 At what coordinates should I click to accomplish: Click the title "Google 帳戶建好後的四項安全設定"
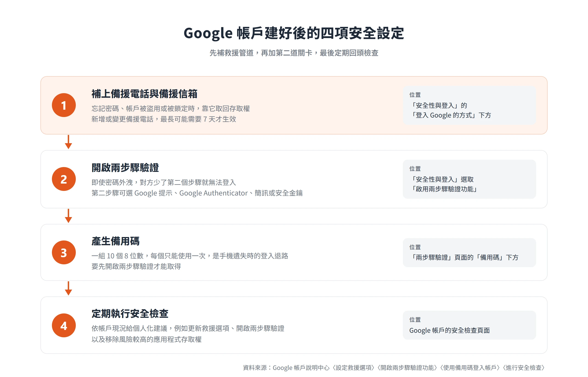pyautogui.click(x=294, y=33)
